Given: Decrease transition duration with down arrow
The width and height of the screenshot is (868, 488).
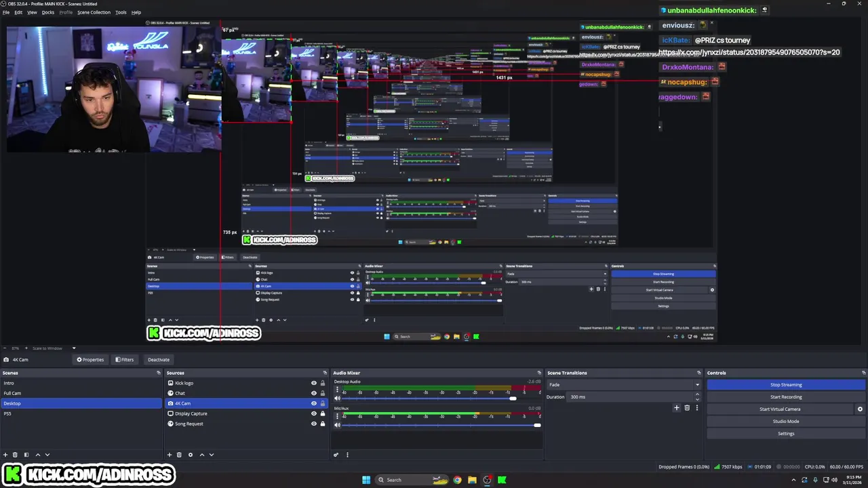Looking at the screenshot, I should (697, 399).
